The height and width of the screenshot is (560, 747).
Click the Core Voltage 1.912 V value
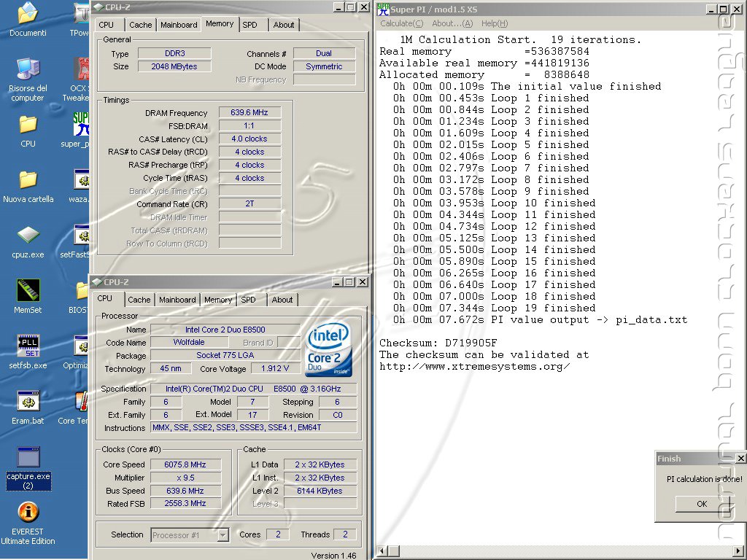(275, 368)
